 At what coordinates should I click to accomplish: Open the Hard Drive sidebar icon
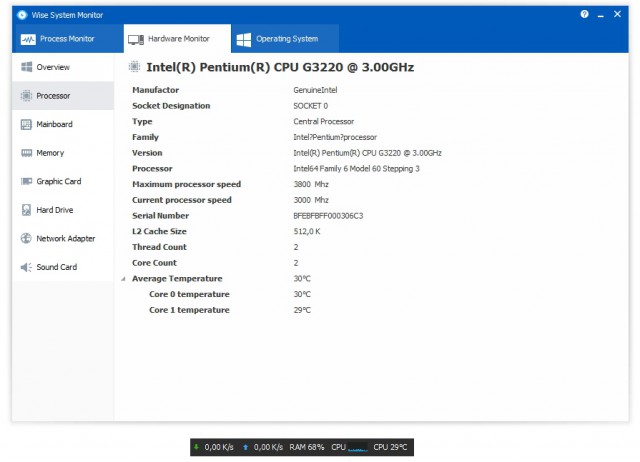tap(26, 210)
